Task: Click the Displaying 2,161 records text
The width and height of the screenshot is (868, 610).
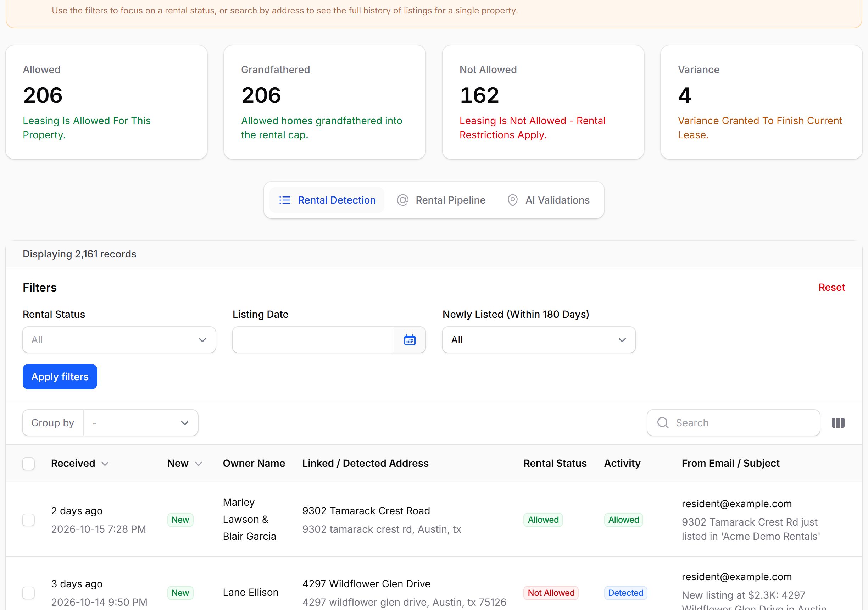Action: [x=79, y=254]
